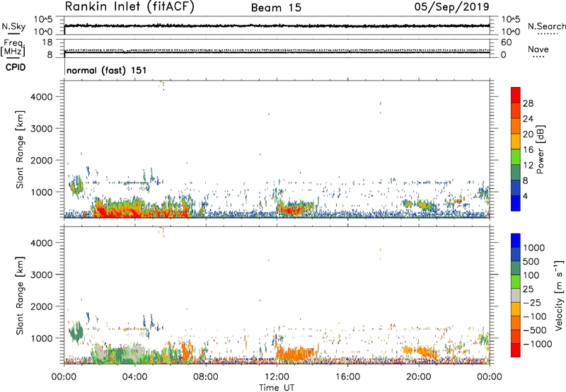
Task: Click the '4' value on the power colorbar
Action: point(526,197)
